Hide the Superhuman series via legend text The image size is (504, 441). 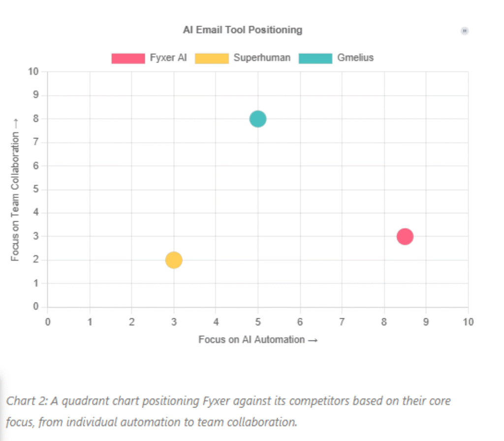tap(262, 58)
